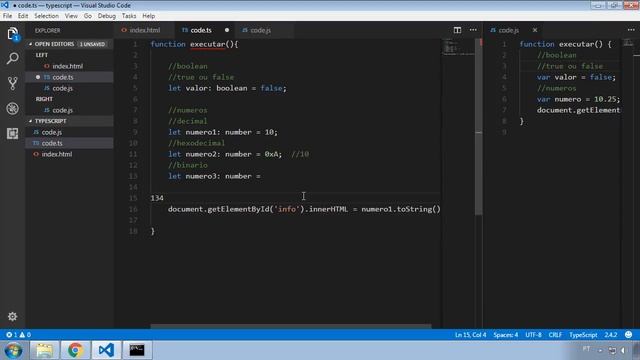Screen dimensions: 640x360
Task: Open the Search view in activity bar
Action: (x=12, y=59)
